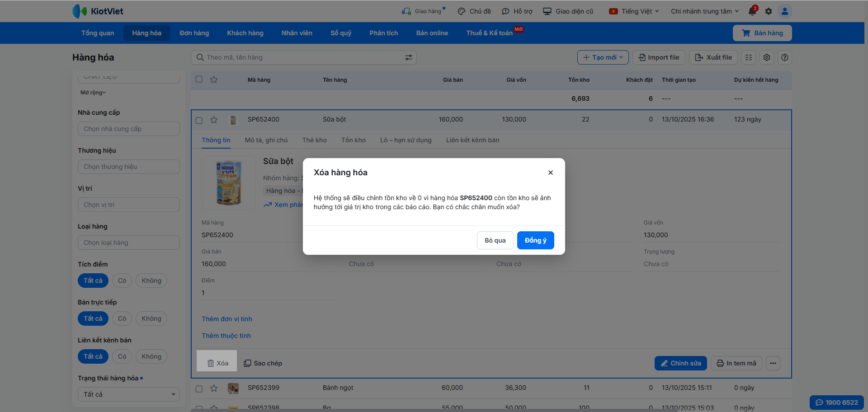Click Chỉnh sửa edit button
Image resolution: width=868 pixels, height=412 pixels.
click(x=681, y=363)
